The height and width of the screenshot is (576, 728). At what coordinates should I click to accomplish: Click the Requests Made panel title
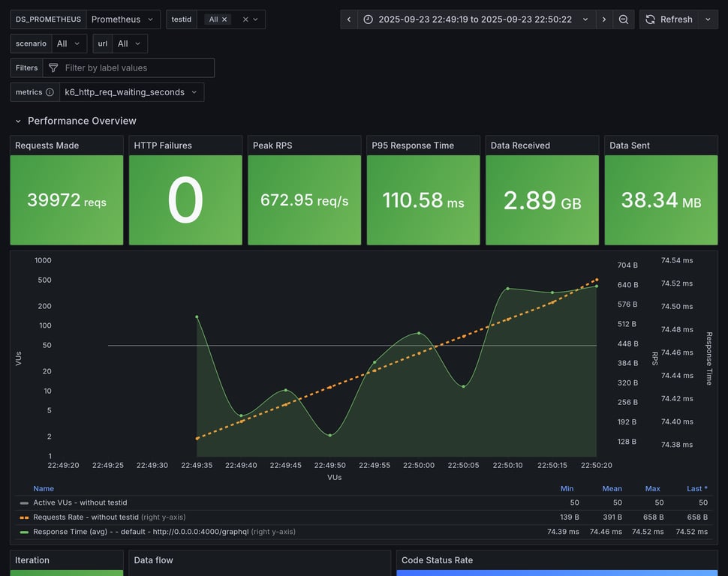pos(47,145)
